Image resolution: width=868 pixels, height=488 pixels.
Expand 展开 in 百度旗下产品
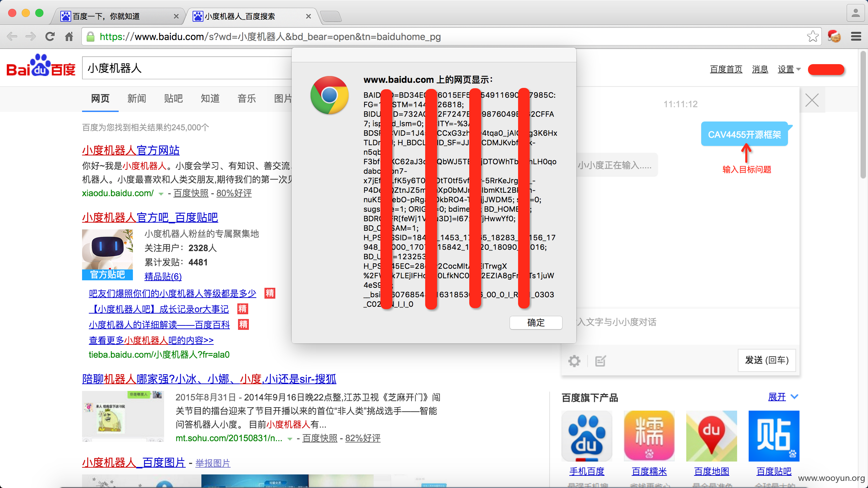(x=783, y=397)
